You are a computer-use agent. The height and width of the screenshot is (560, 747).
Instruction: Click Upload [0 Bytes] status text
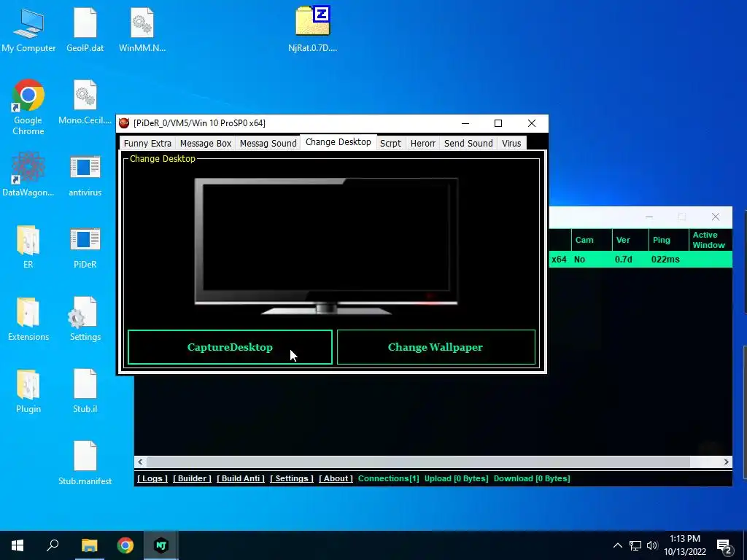(457, 478)
